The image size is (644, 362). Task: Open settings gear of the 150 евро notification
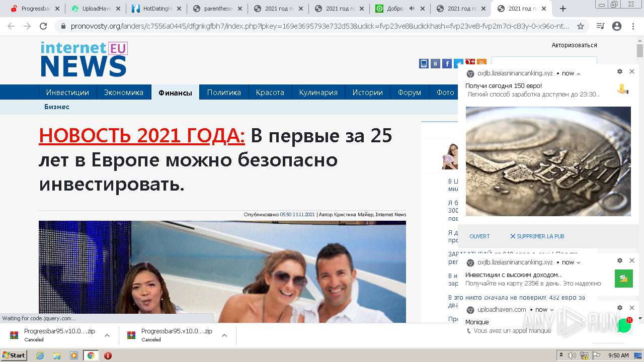(x=620, y=72)
